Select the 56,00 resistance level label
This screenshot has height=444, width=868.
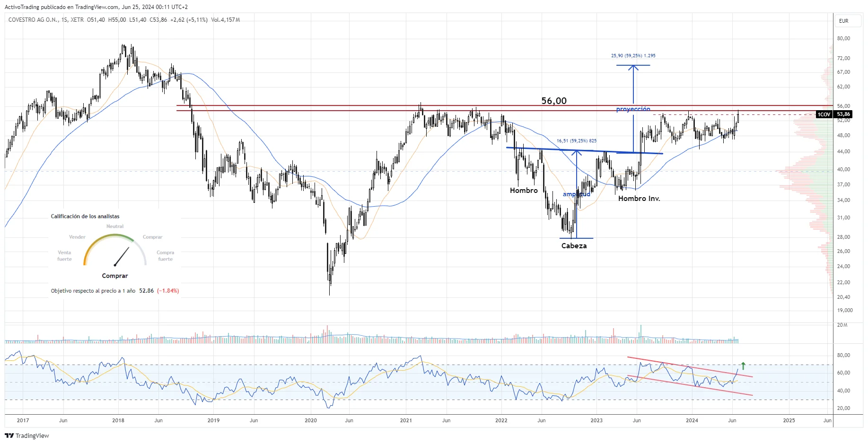pyautogui.click(x=553, y=101)
